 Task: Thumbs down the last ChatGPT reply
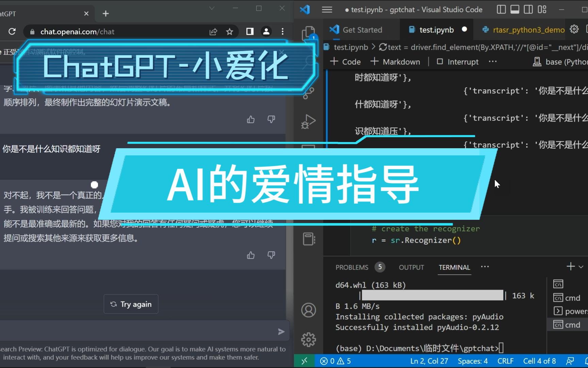tap(271, 255)
